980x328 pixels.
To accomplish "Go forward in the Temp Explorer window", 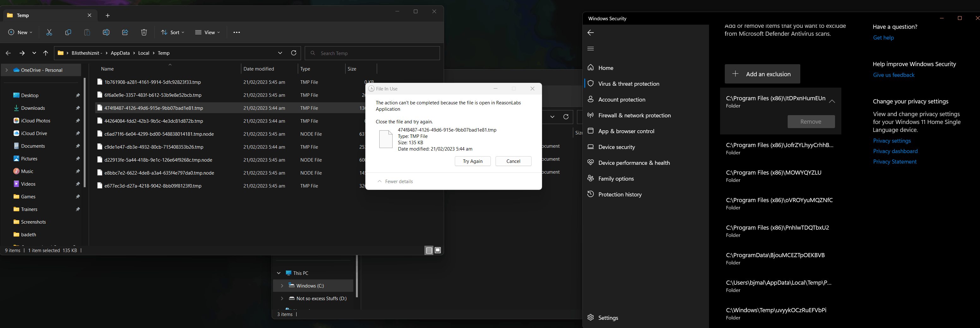I will click(22, 53).
